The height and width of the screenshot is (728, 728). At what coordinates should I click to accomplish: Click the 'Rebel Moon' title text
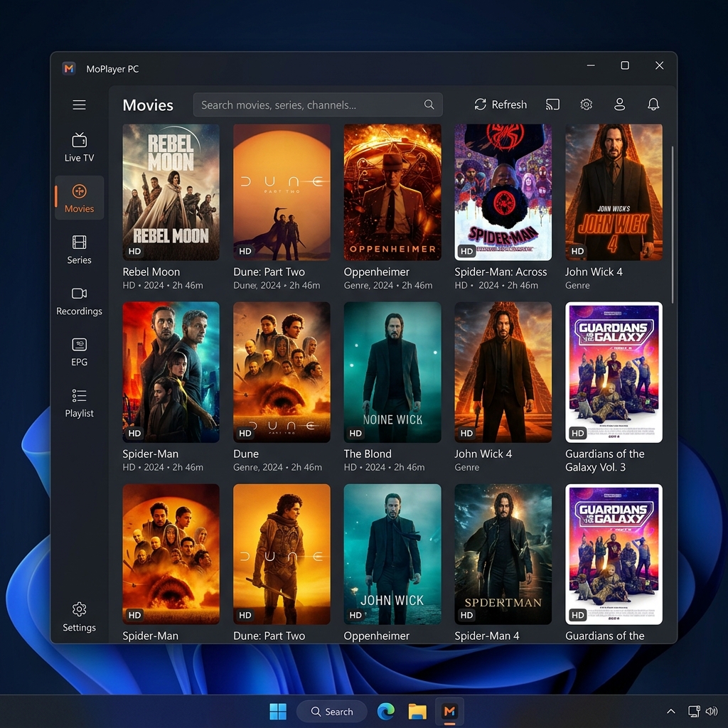[x=151, y=272]
